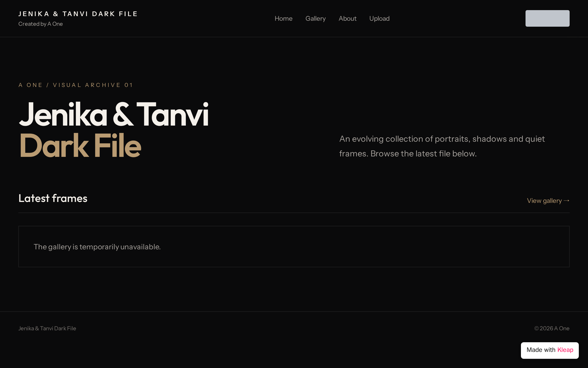The width and height of the screenshot is (588, 368).
Task: Click the blank grey header button
Action: coord(547,18)
